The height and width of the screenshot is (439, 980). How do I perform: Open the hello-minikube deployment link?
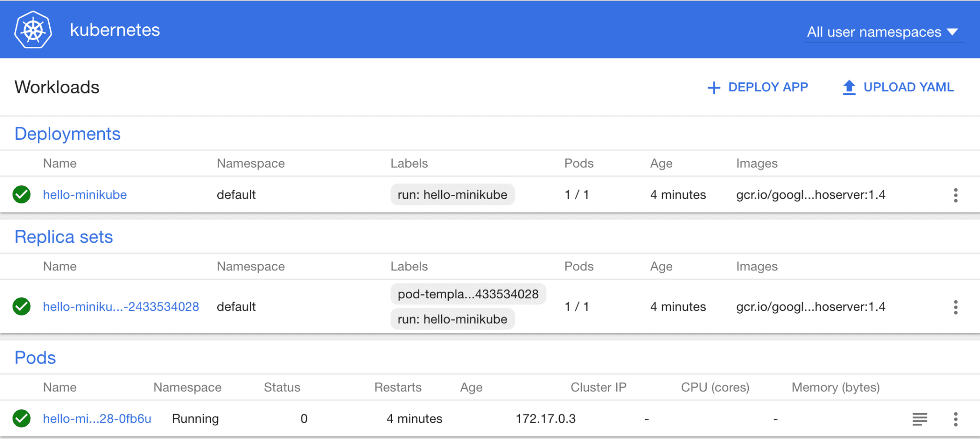pos(85,195)
